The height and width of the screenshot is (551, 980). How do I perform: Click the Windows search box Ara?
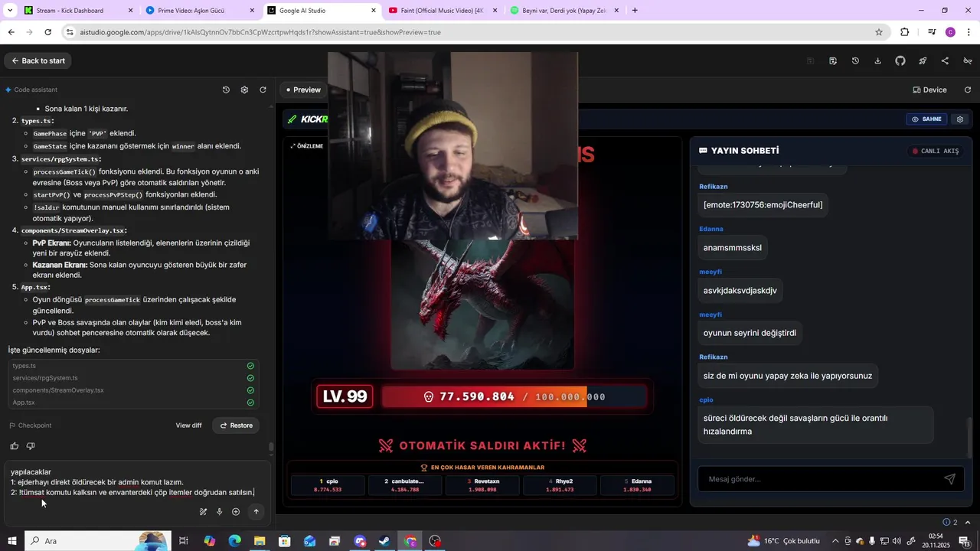tap(96, 541)
